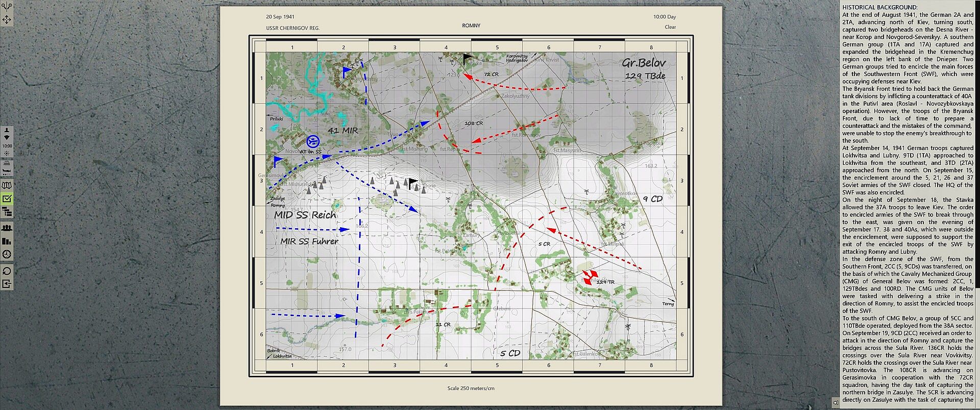980x410 pixels.
Task: Click the blue AT bn SS circle marker
Action: [x=313, y=141]
